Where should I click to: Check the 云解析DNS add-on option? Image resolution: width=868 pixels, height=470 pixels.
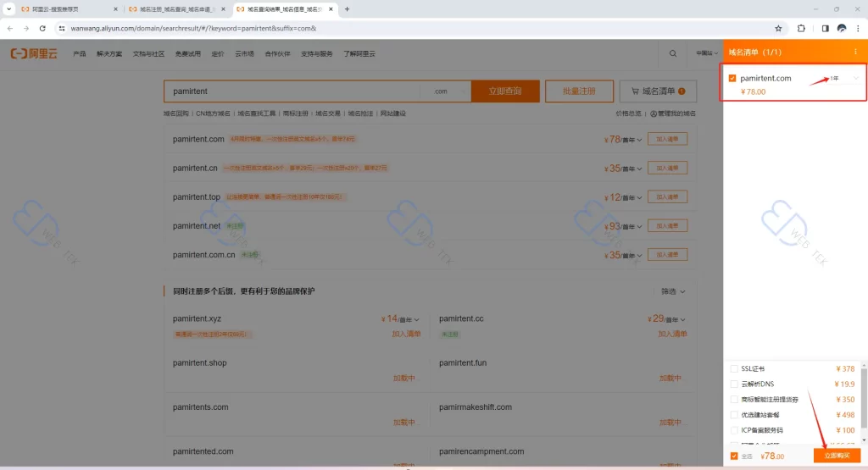[x=734, y=384]
